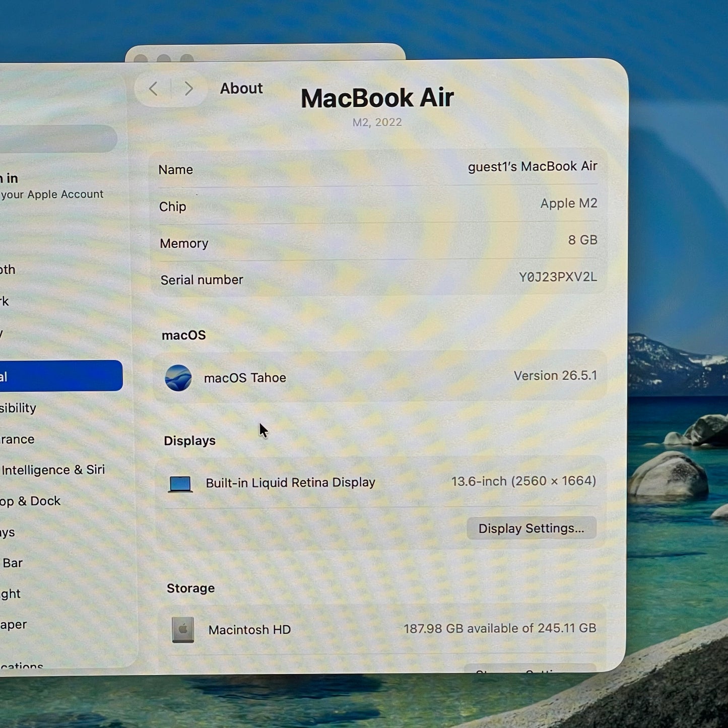Open the Appearance sidebar item
The image size is (728, 728).
pos(17,439)
